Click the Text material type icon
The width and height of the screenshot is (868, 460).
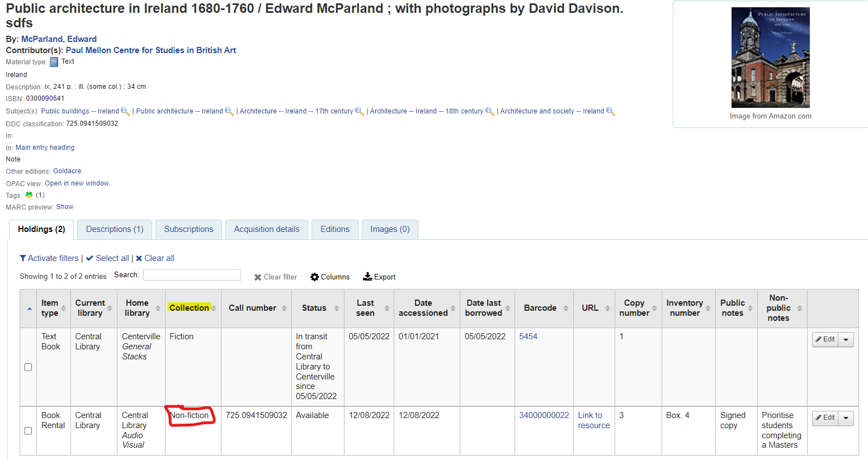[54, 62]
